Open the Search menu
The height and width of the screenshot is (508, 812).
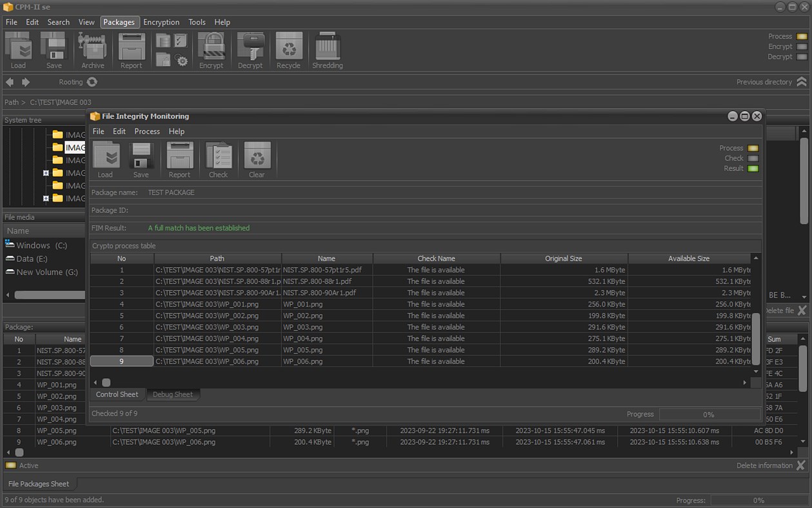coord(58,22)
